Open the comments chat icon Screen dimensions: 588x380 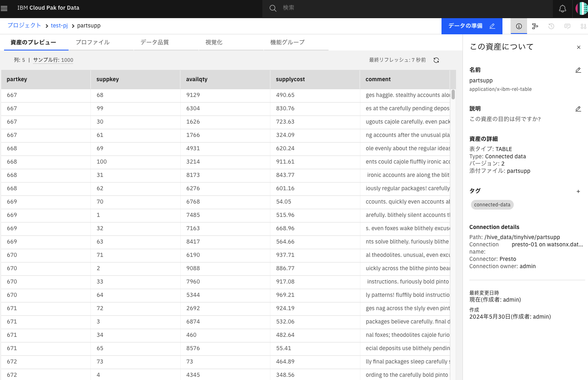(x=567, y=26)
